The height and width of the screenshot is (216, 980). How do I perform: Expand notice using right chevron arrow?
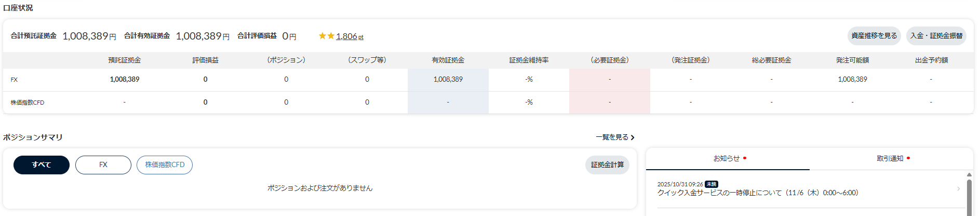[x=958, y=189]
